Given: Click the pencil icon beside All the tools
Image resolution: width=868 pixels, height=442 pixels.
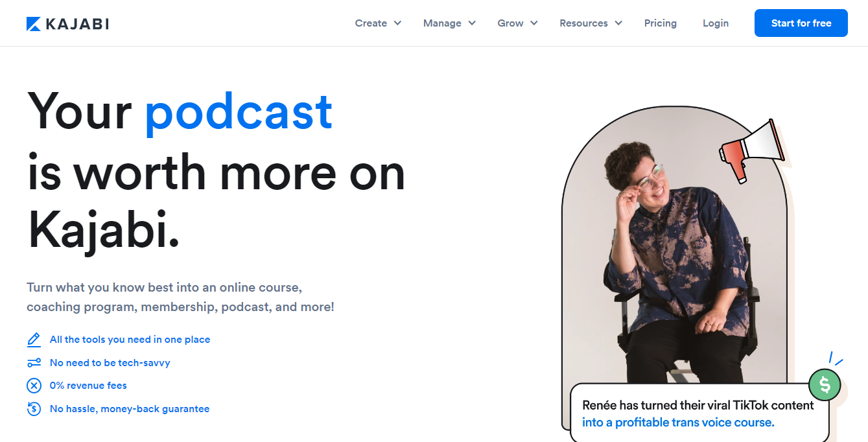Looking at the screenshot, I should (x=34, y=340).
